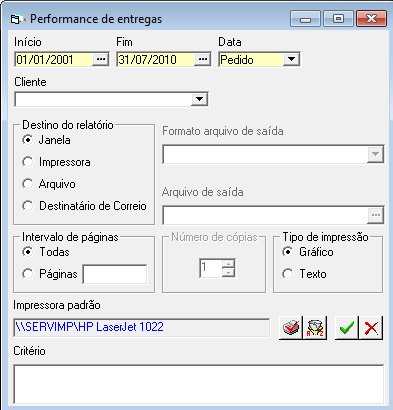Cancel with the red X icon
The width and height of the screenshot is (393, 410).
click(x=371, y=328)
